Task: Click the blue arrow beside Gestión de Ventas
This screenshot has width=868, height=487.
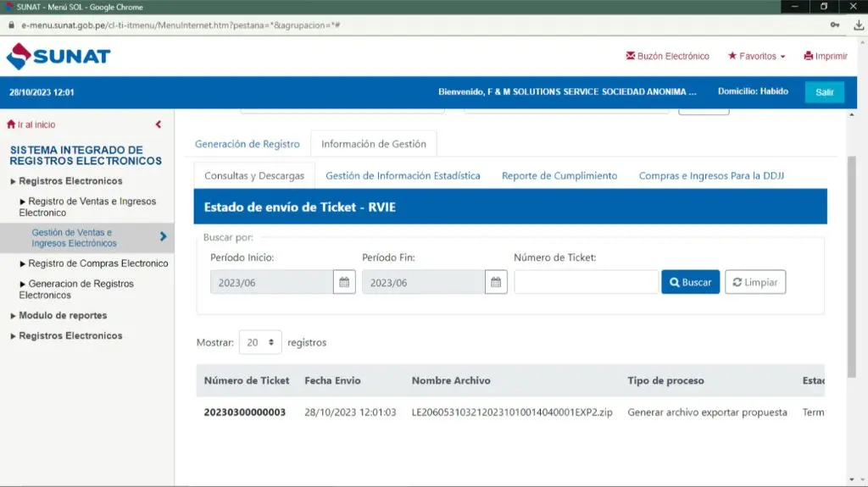Action: coord(163,237)
